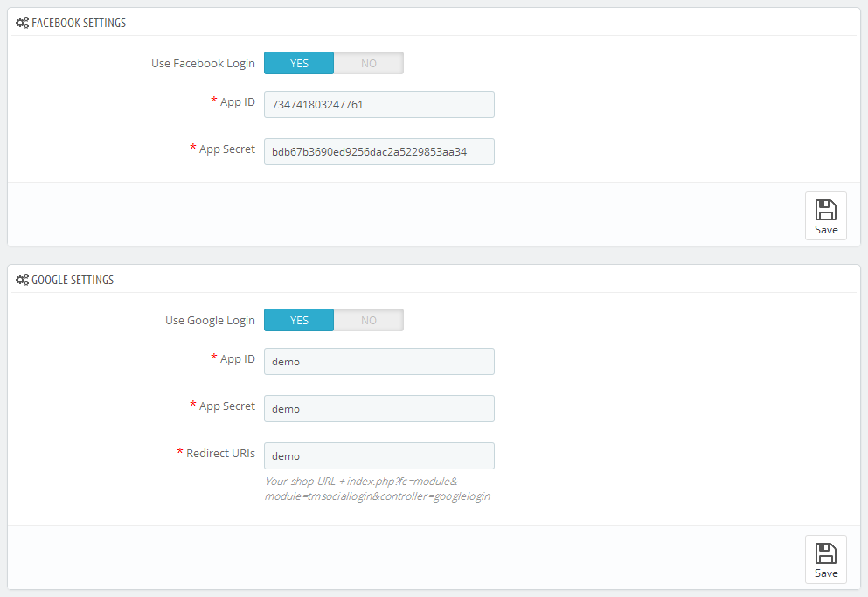Click the Facebook App ID input field

click(x=379, y=105)
